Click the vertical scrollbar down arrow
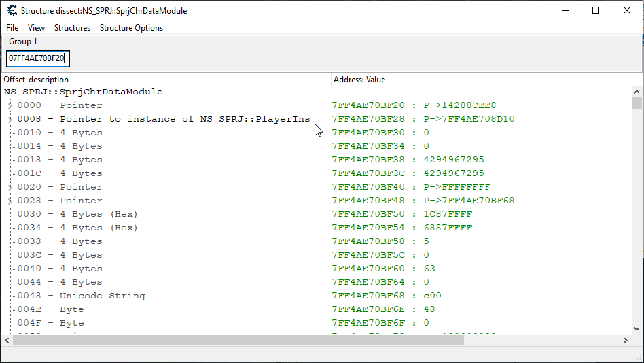 (637, 328)
